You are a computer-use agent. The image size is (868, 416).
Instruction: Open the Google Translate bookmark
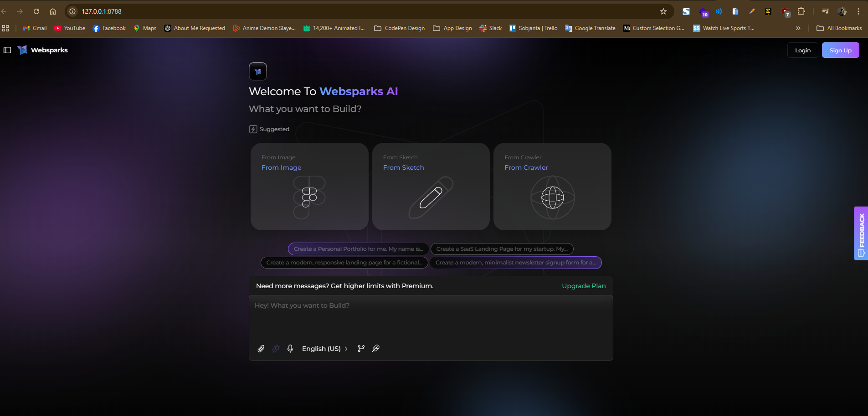[590, 28]
